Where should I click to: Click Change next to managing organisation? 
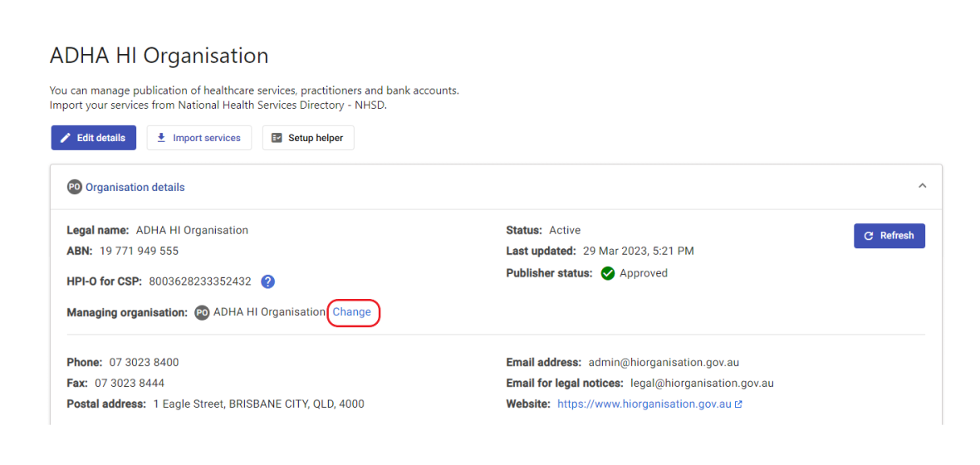(x=352, y=312)
